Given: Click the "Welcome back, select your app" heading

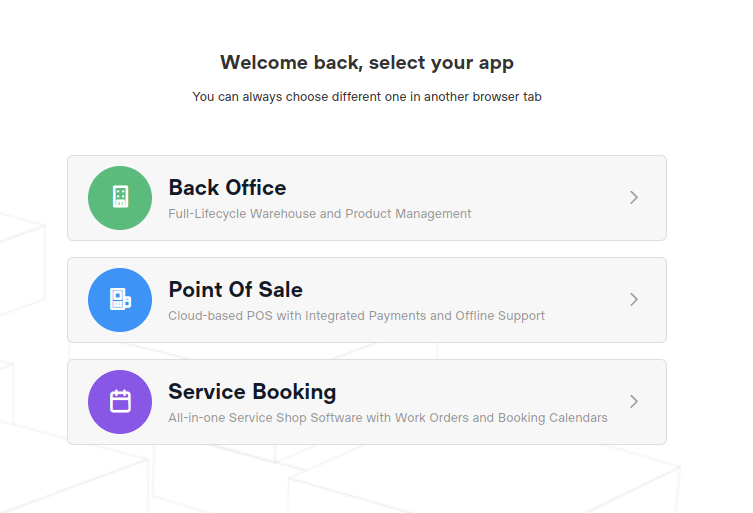Looking at the screenshot, I should 367,62.
